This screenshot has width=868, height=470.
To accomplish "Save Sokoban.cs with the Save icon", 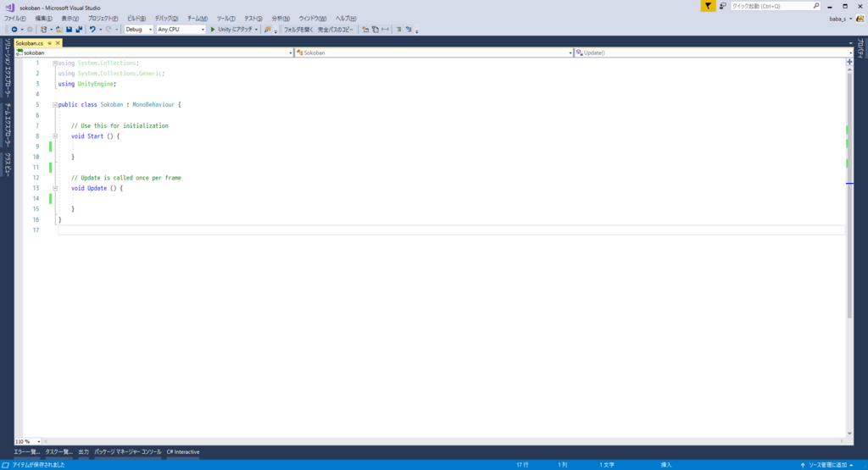I will [69, 30].
